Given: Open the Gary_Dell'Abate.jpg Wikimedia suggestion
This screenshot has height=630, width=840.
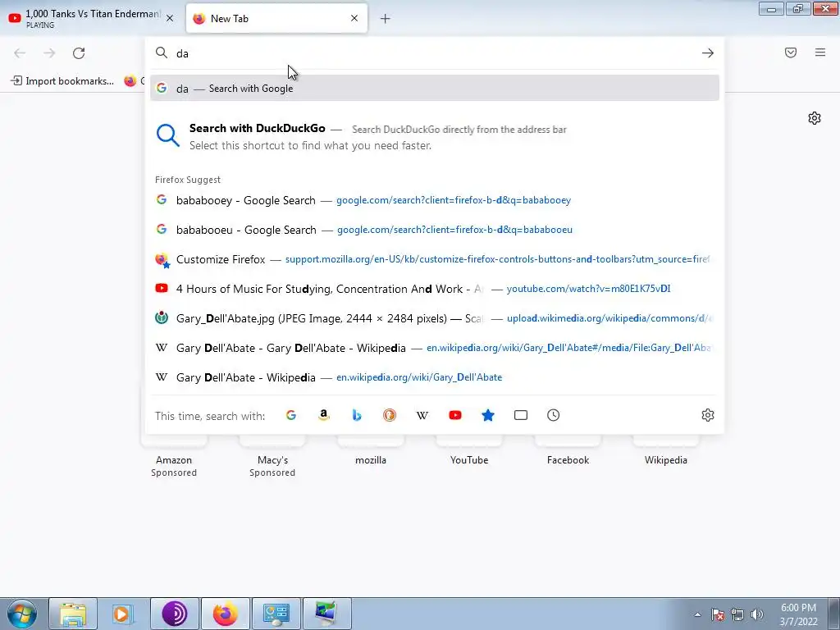Looking at the screenshot, I should click(435, 318).
